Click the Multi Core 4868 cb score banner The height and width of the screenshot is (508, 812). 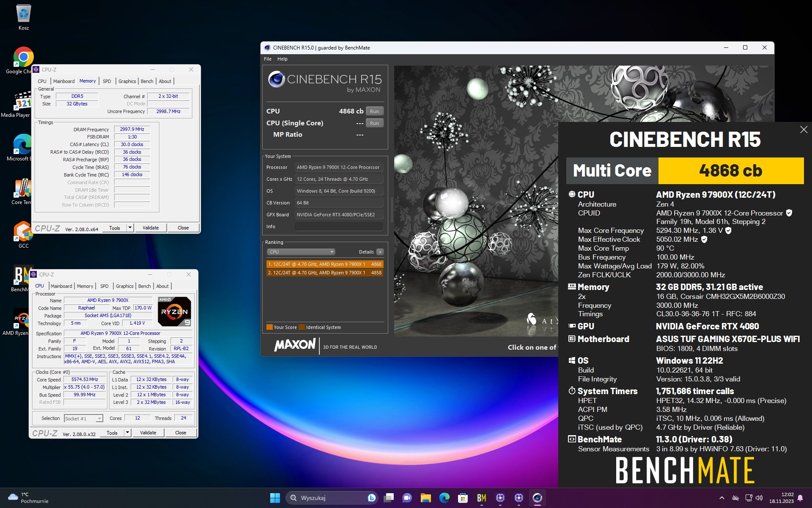coord(685,171)
